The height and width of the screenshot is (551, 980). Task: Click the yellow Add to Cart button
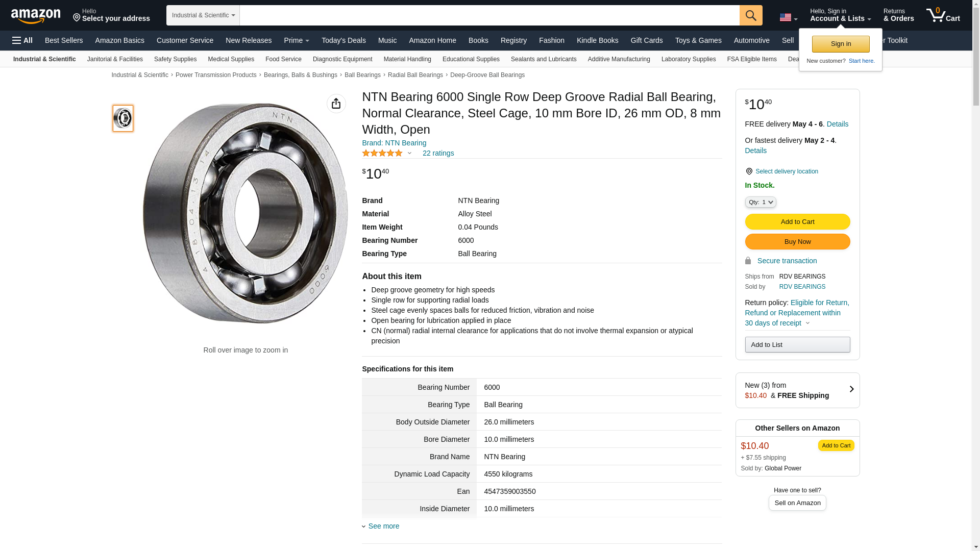797,221
